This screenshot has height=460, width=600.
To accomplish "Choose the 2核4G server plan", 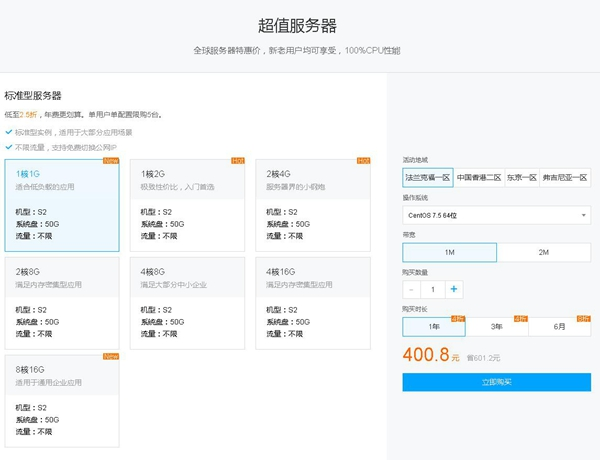I will (x=312, y=203).
